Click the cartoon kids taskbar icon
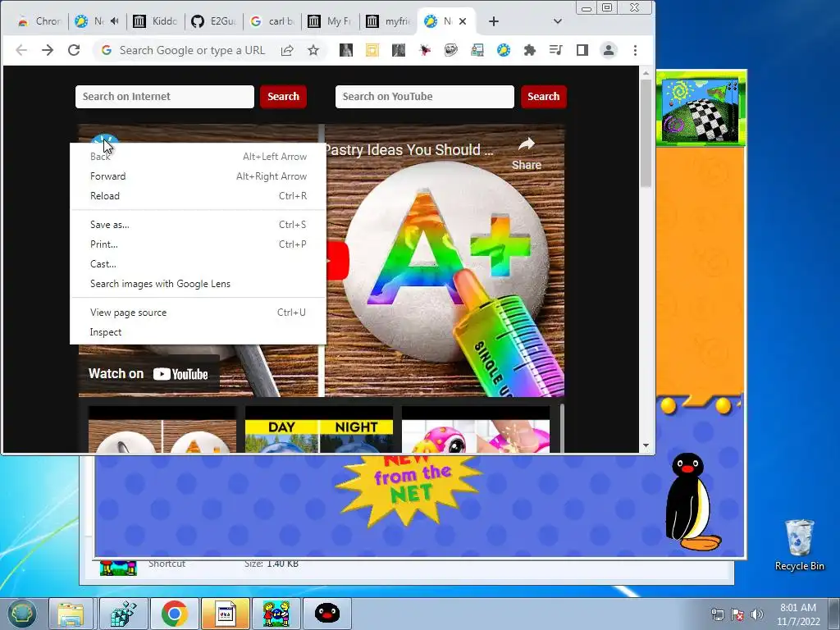840x630 pixels. [x=276, y=614]
